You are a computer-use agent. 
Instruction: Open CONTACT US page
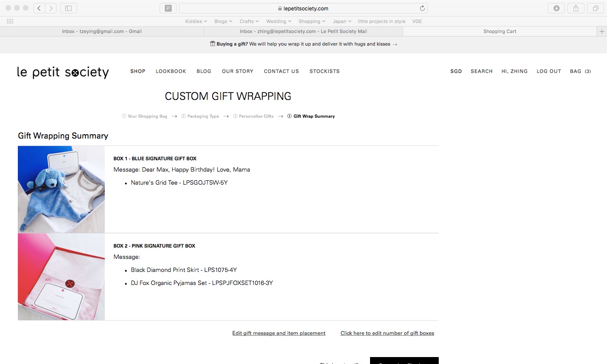tap(281, 71)
